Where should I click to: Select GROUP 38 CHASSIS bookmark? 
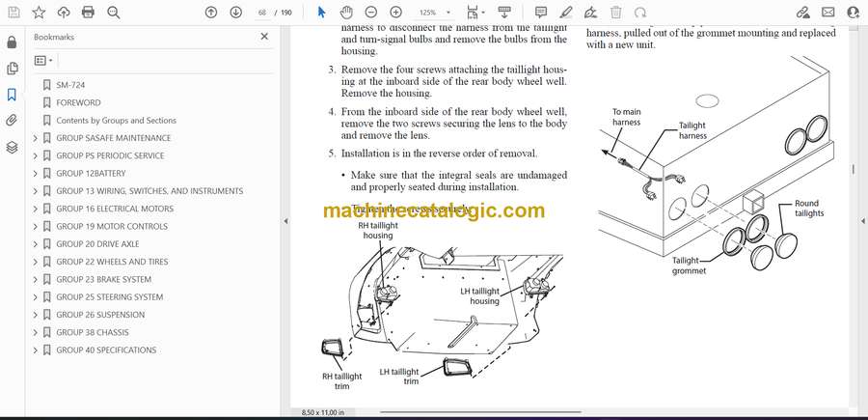coord(92,332)
